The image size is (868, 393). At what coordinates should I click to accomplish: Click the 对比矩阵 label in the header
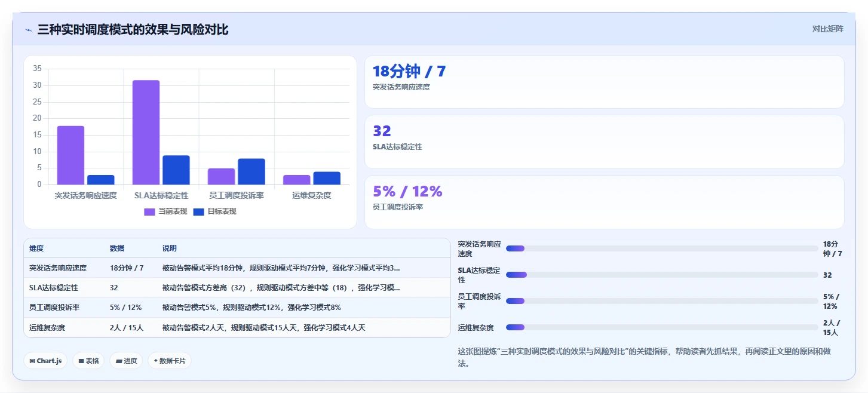pyautogui.click(x=828, y=29)
